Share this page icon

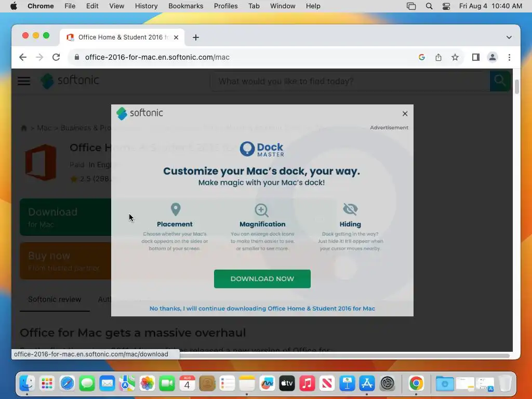click(x=438, y=57)
